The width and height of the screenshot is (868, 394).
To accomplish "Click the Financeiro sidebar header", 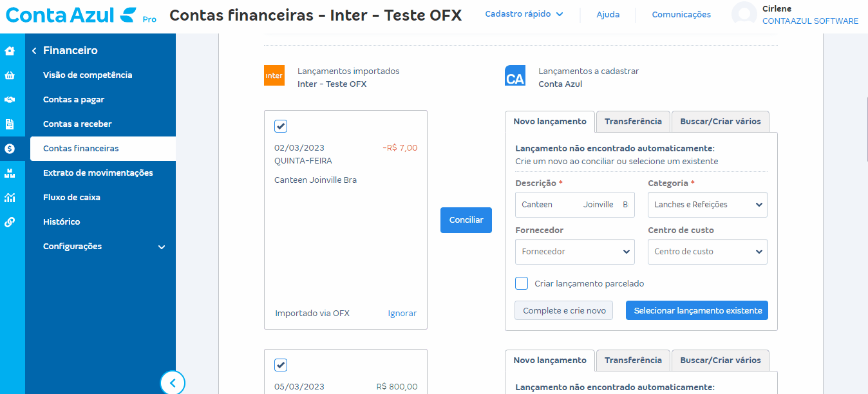I will [x=70, y=50].
